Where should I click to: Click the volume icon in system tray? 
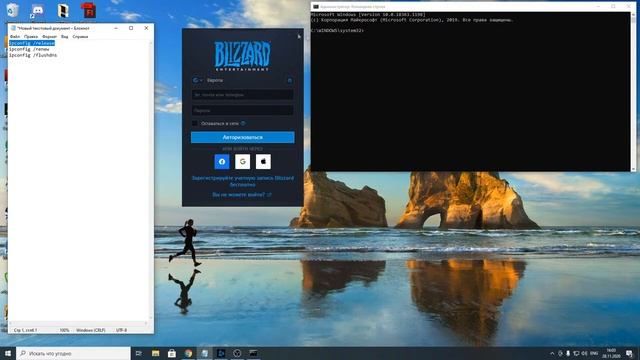click(x=584, y=353)
